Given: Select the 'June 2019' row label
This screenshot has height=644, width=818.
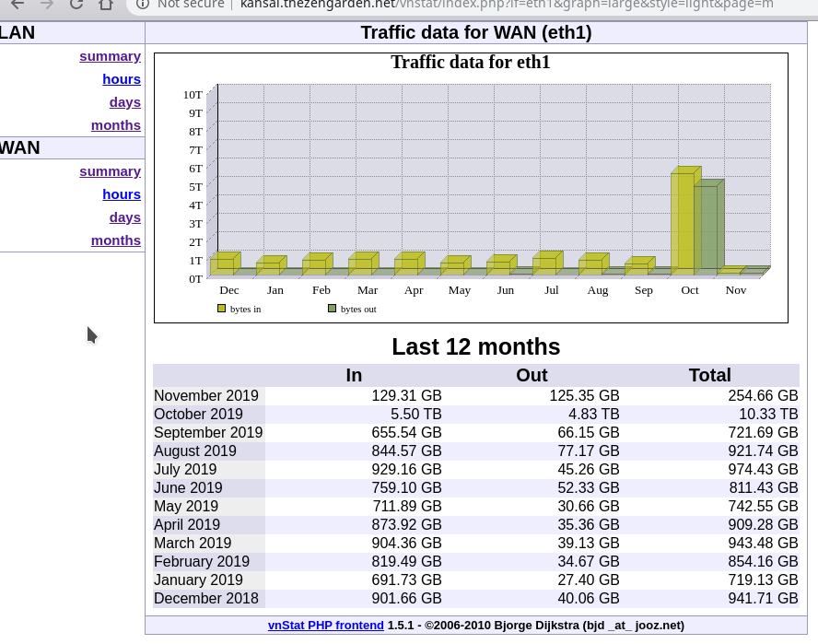Looking at the screenshot, I should [x=188, y=487].
